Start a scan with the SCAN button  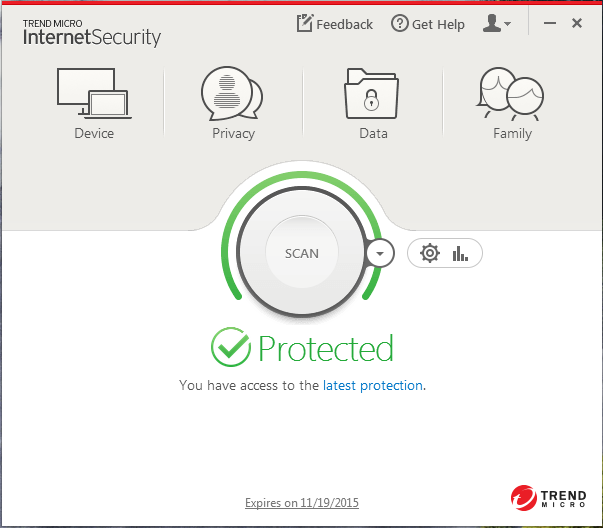click(x=302, y=253)
